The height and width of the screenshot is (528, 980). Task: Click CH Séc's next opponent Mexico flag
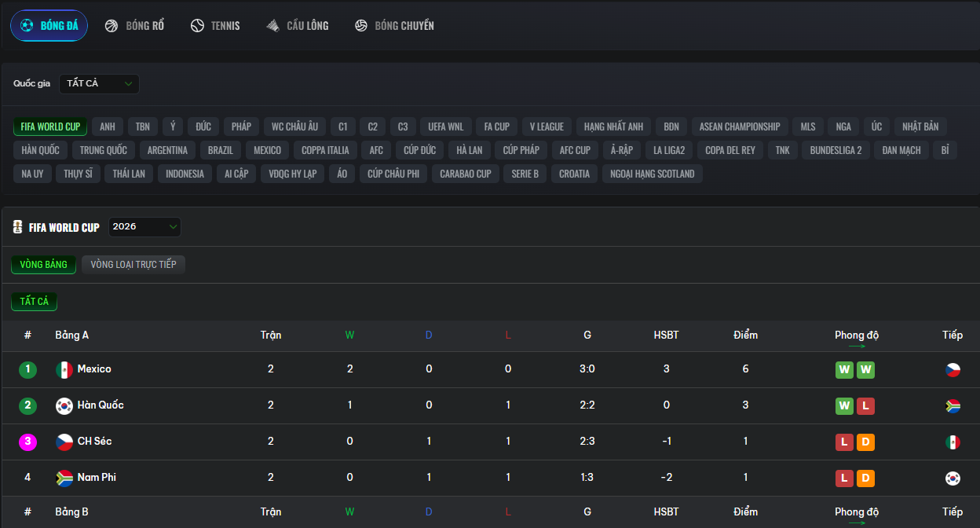(953, 442)
